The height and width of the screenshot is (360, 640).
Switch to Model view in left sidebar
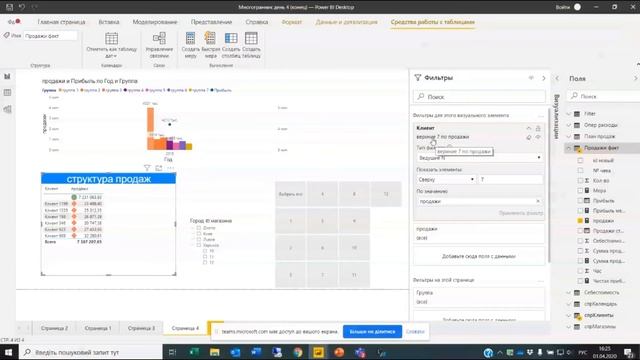click(x=7, y=109)
